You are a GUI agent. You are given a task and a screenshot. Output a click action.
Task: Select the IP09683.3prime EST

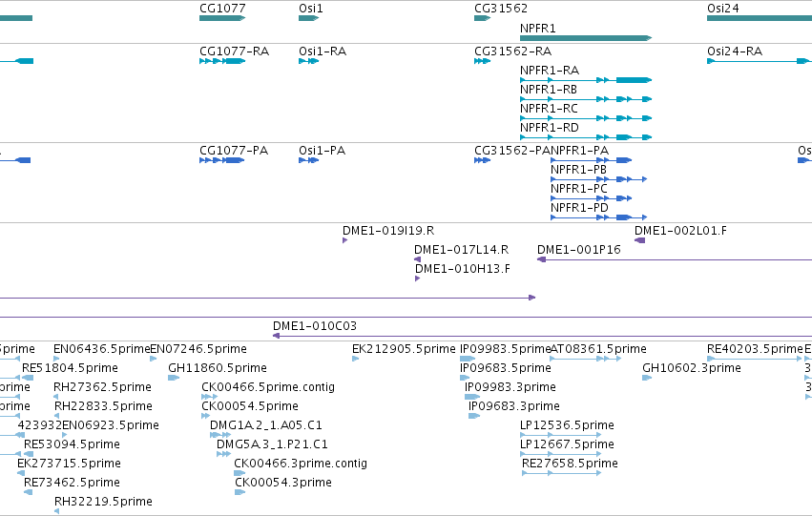coord(474,416)
